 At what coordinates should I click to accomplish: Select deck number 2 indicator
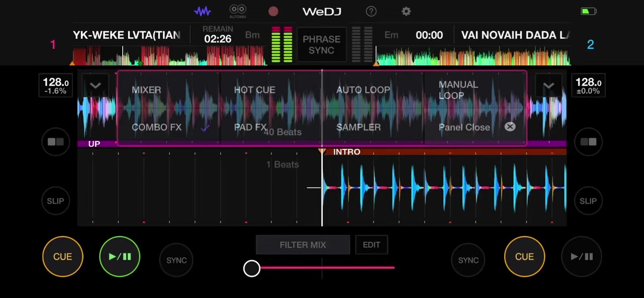590,45
